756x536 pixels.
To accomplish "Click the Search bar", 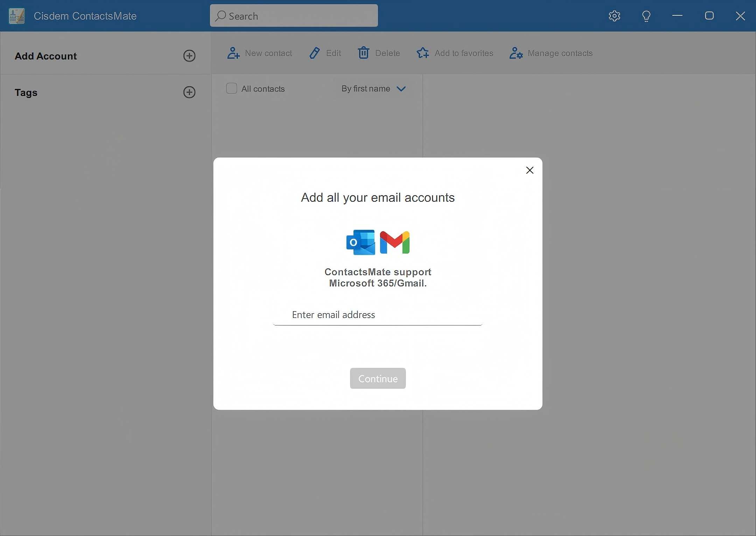I will 294,16.
